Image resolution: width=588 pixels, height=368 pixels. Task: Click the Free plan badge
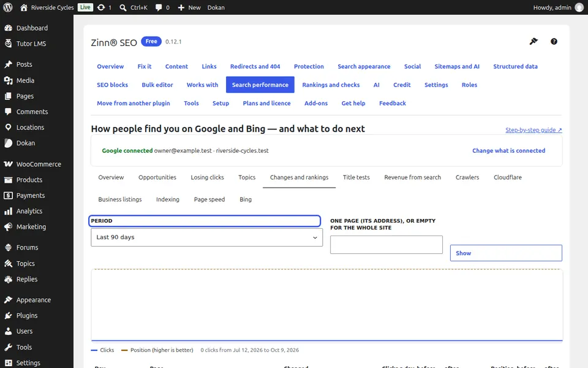click(x=151, y=41)
